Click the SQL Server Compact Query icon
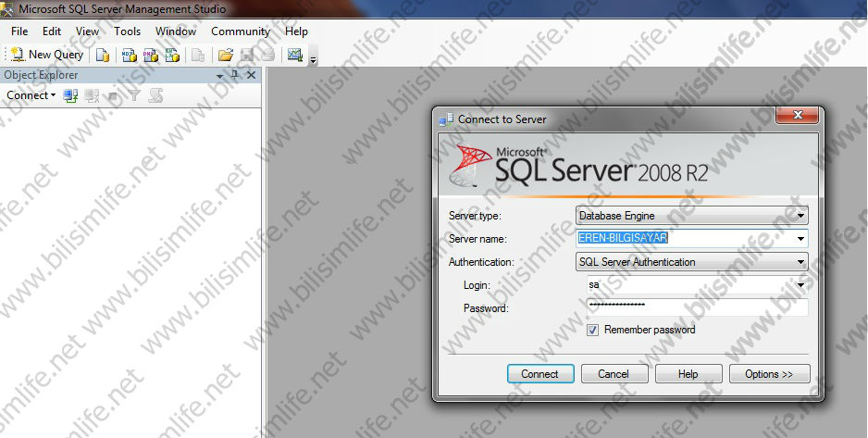The height and width of the screenshot is (438, 868). click(198, 55)
